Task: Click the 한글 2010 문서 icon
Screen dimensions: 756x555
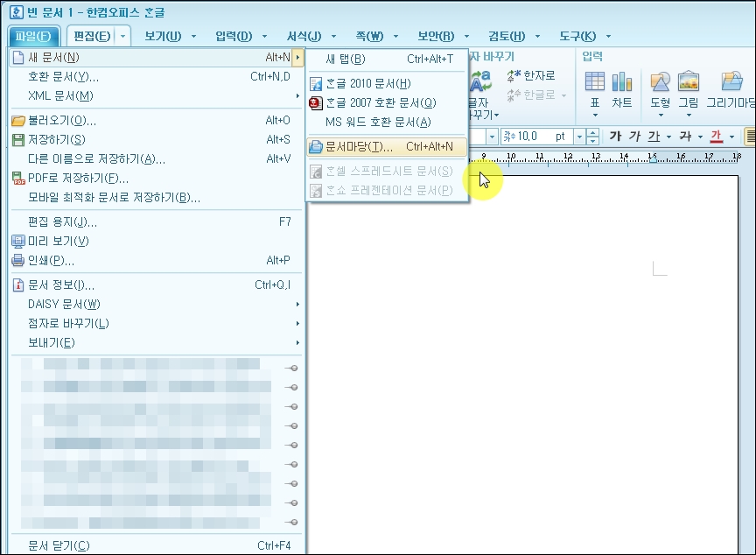Action: (x=316, y=84)
